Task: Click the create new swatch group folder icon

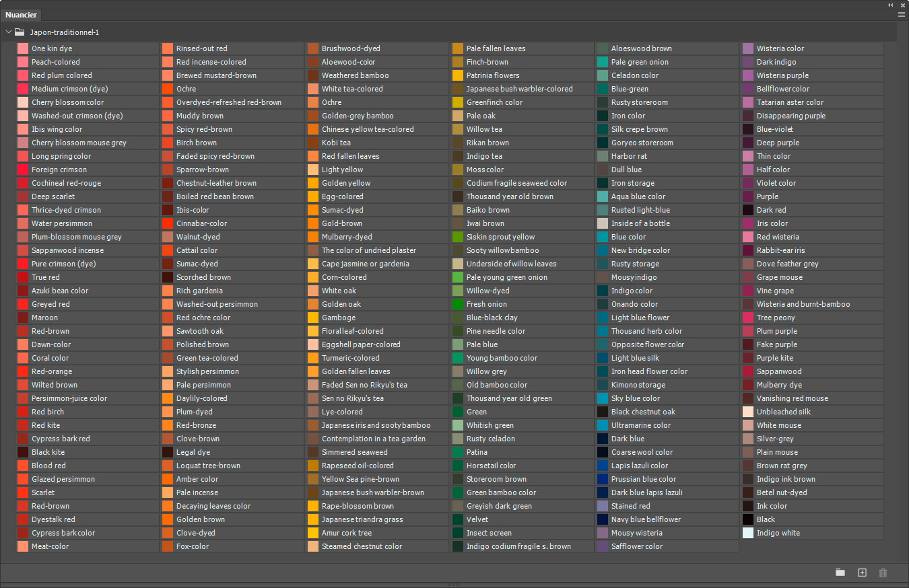Action: [x=840, y=573]
